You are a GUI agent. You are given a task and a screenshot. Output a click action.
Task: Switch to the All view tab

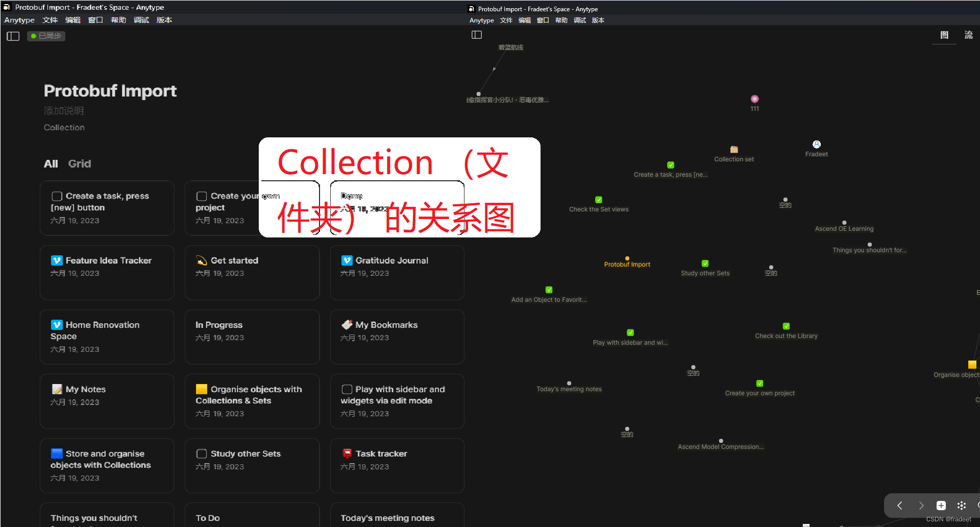click(x=51, y=164)
